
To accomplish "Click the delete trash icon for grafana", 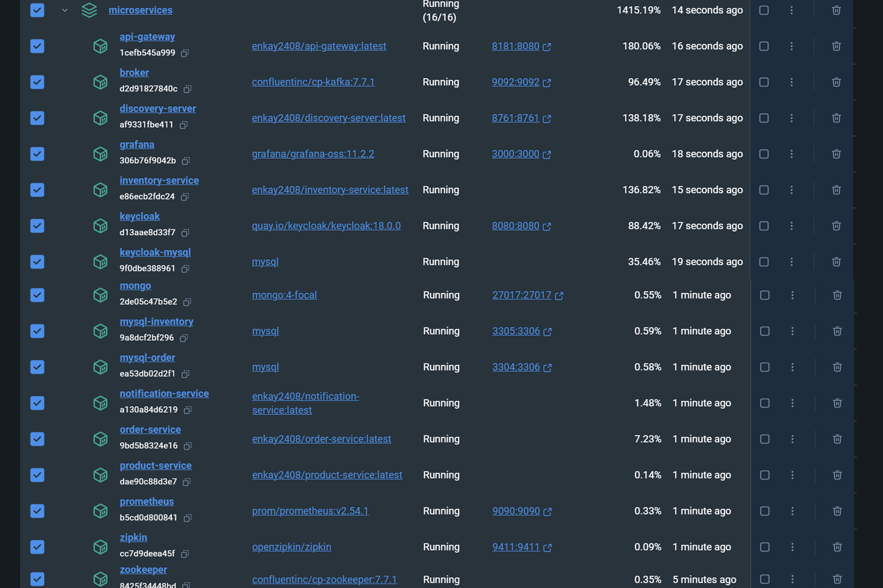I will coord(836,154).
